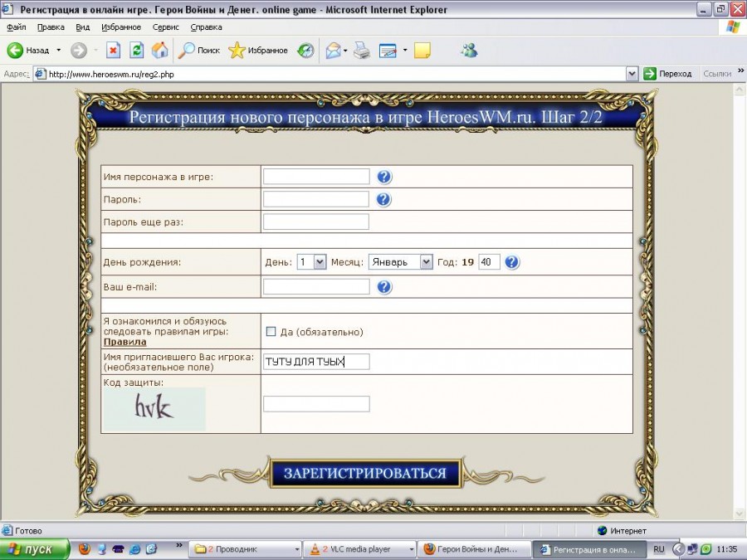Open the Правка menu
The height and width of the screenshot is (560, 747).
pos(51,27)
